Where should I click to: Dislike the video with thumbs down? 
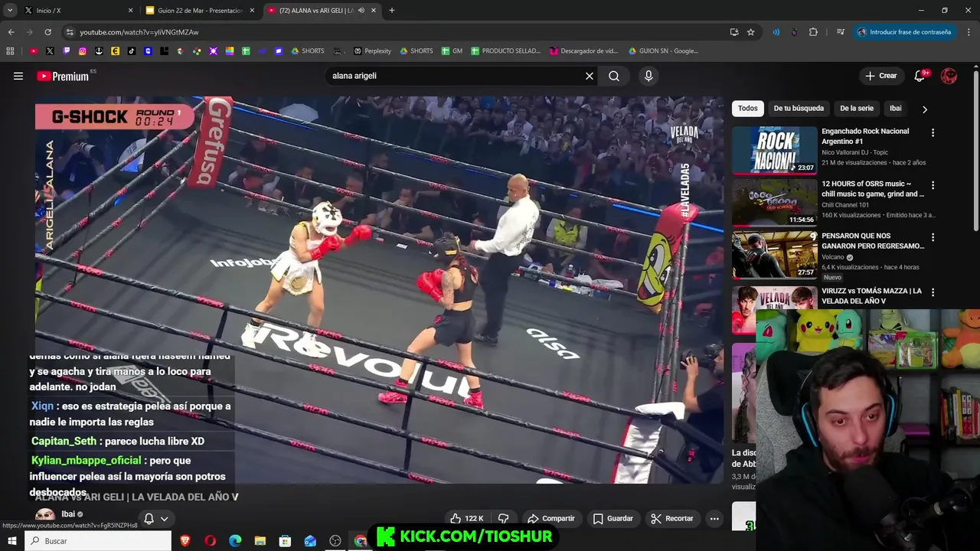pyautogui.click(x=503, y=518)
